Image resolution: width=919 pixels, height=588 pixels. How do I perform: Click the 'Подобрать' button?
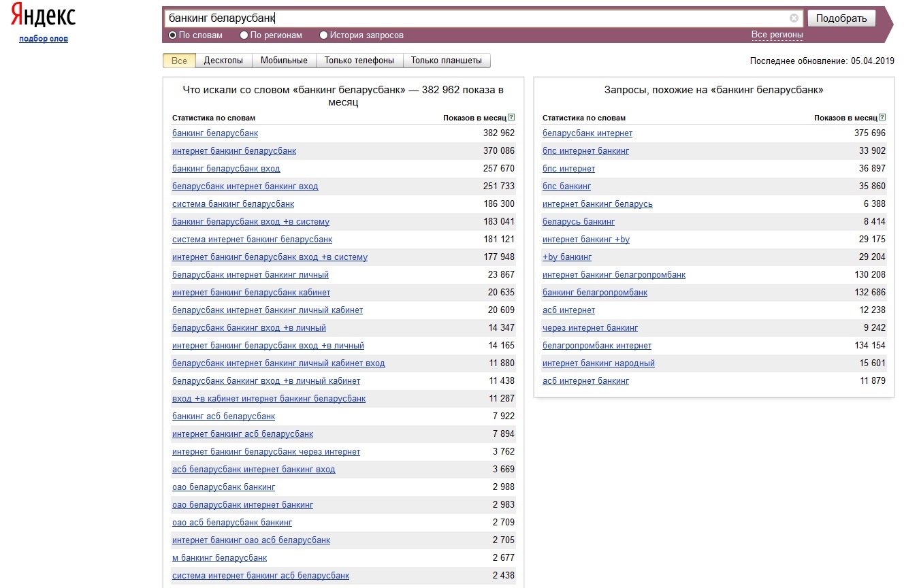(x=841, y=18)
